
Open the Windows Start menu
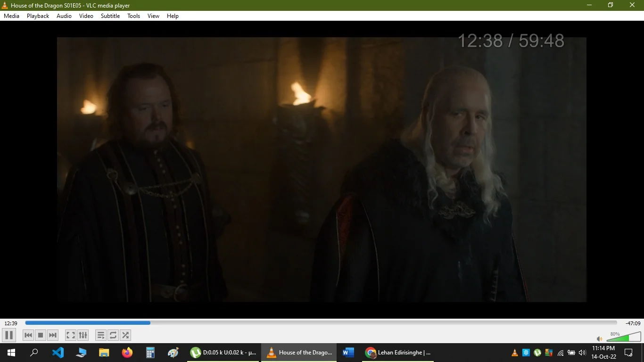(11, 353)
